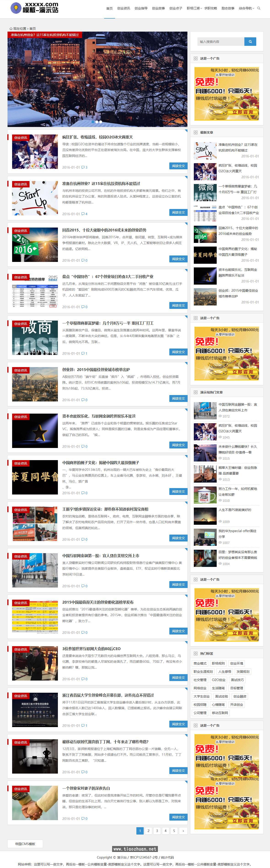Expand the 职场江湖 menu arrow
The image size is (270, 868).
click(x=201, y=8)
